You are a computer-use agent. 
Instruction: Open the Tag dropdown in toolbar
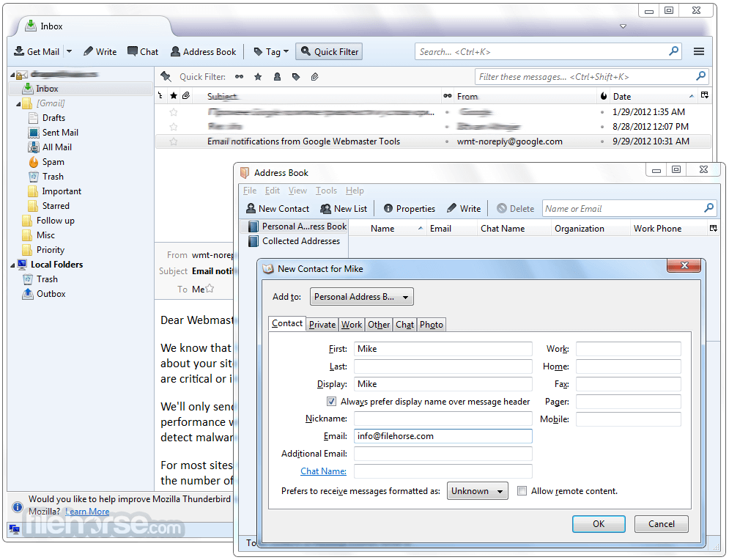272,51
